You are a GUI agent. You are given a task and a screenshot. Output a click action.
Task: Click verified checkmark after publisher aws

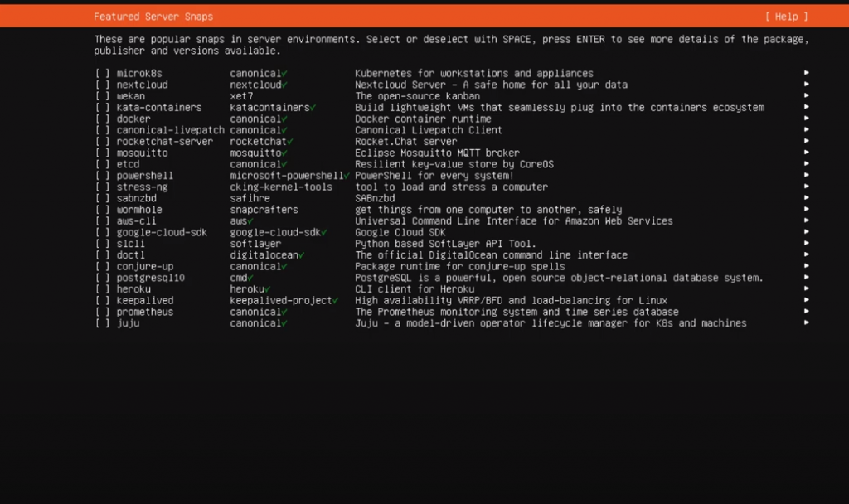(x=250, y=221)
